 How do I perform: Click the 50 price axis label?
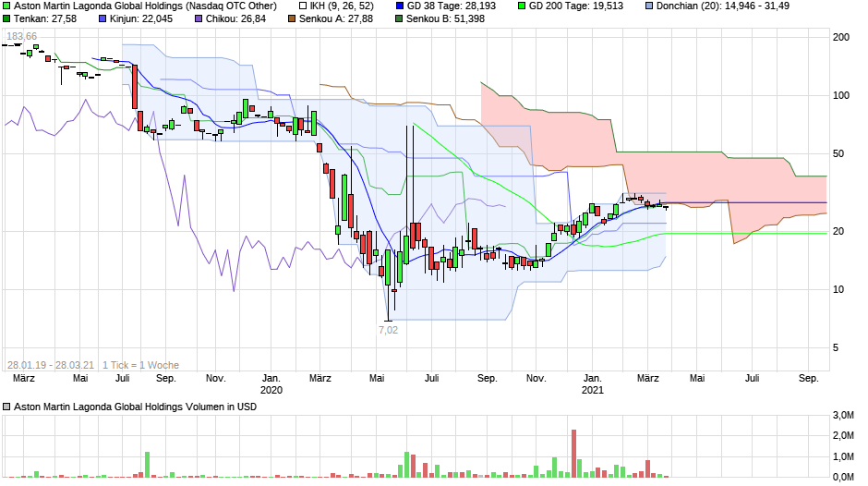[x=838, y=153]
